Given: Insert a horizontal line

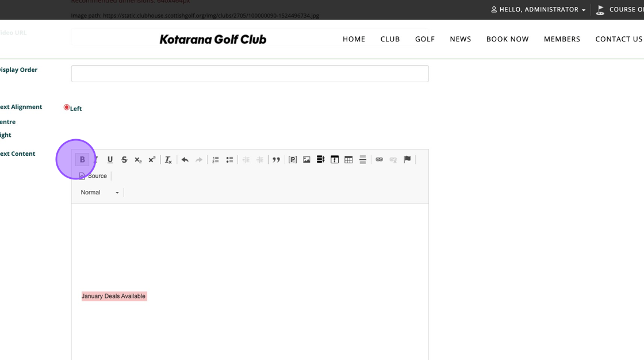Looking at the screenshot, I should point(363,159).
